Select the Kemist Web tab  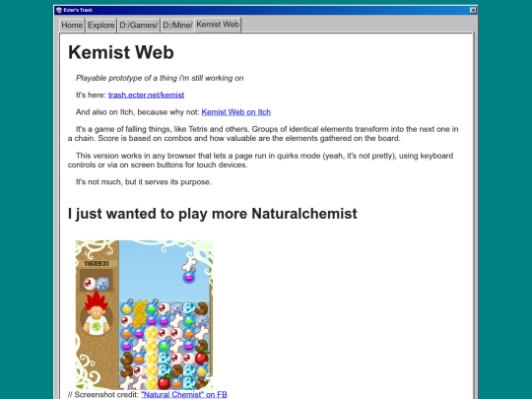click(x=218, y=25)
